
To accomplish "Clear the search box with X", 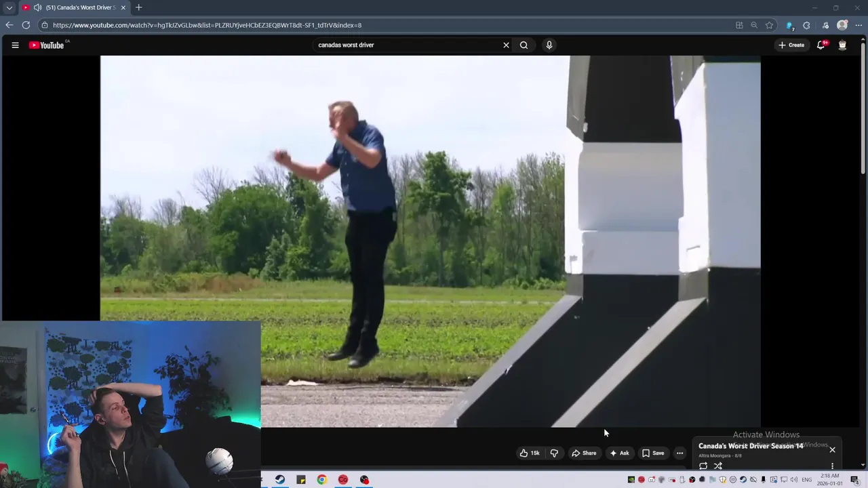I will click(506, 45).
